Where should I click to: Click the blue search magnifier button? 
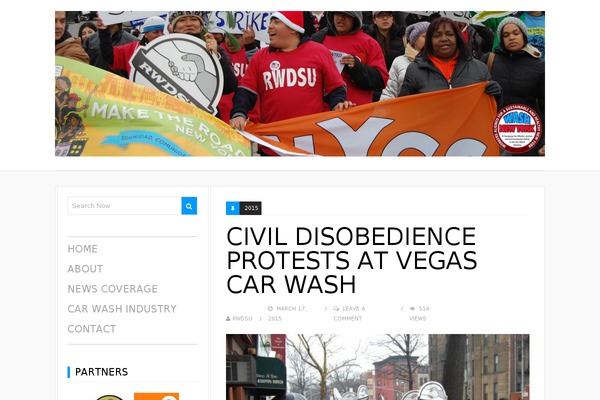tap(189, 206)
